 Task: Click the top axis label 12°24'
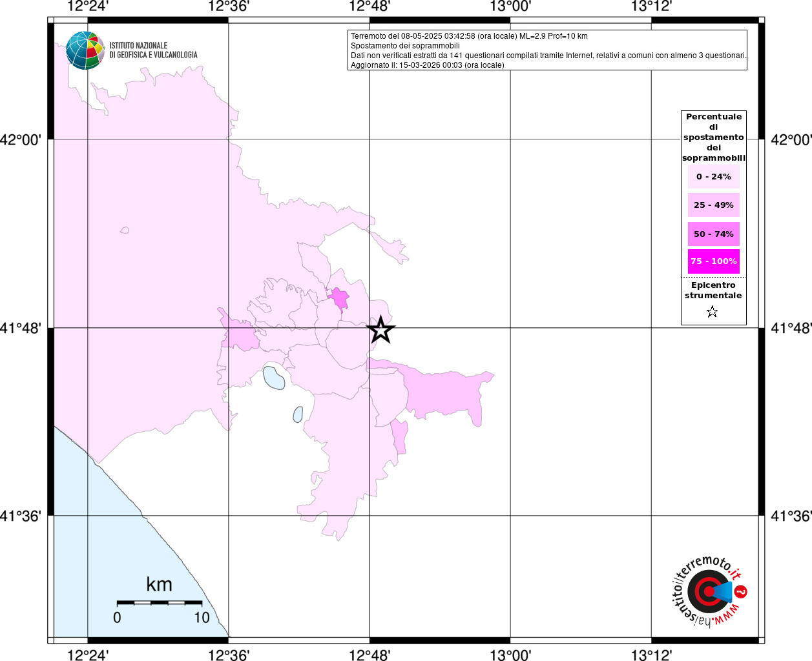[88, 6]
